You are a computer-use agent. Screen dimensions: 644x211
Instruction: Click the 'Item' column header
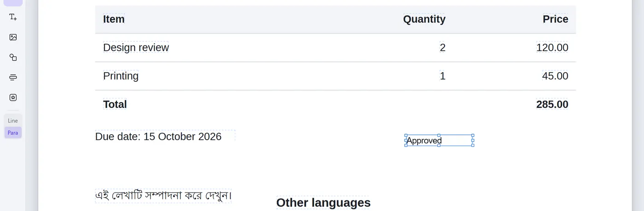tap(114, 19)
